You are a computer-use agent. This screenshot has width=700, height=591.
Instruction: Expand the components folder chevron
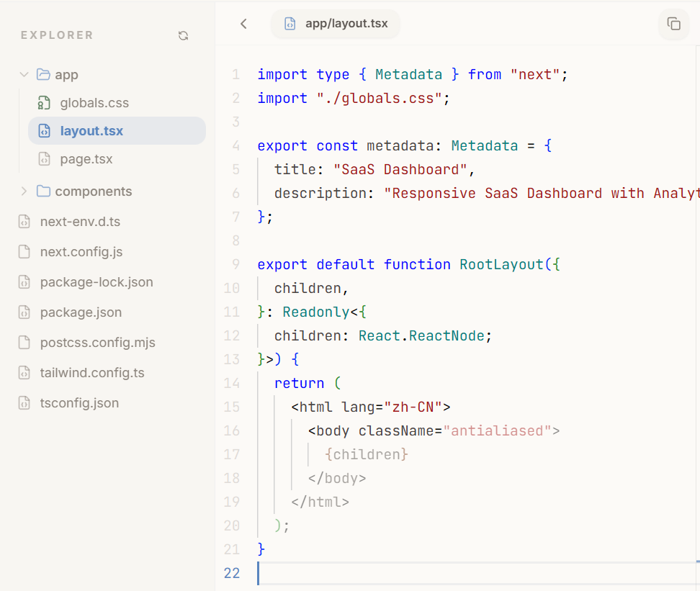click(x=24, y=191)
